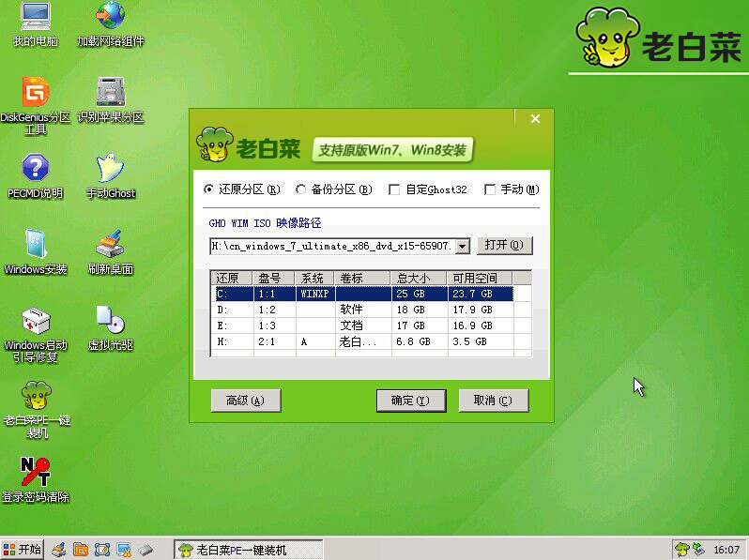The image size is (749, 560).
Task: Click 老白菜 tray icon in system tray
Action: 682,550
